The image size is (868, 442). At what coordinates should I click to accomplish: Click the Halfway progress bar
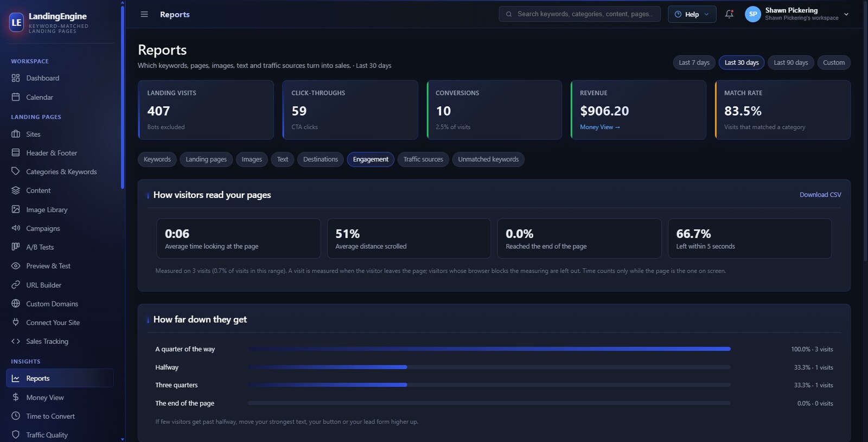[x=489, y=367]
